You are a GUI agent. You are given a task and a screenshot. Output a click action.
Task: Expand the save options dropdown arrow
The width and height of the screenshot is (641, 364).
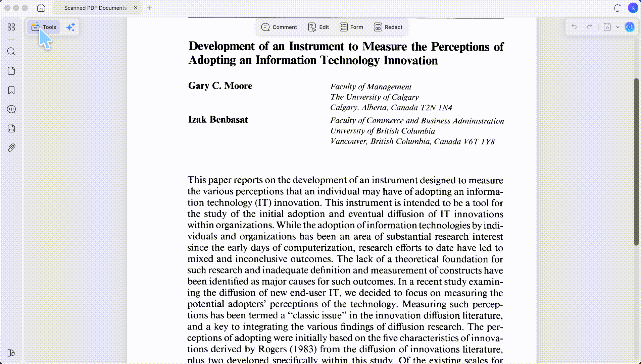618,27
